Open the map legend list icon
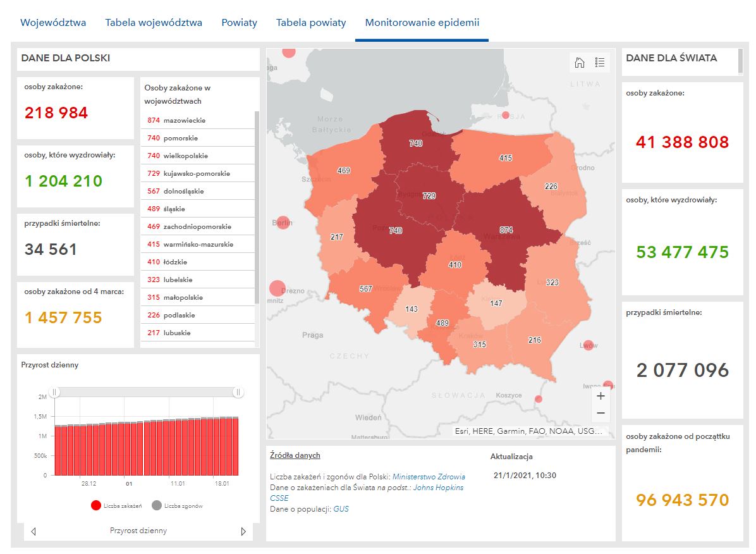Screen dimensions: 756x554 [600, 62]
